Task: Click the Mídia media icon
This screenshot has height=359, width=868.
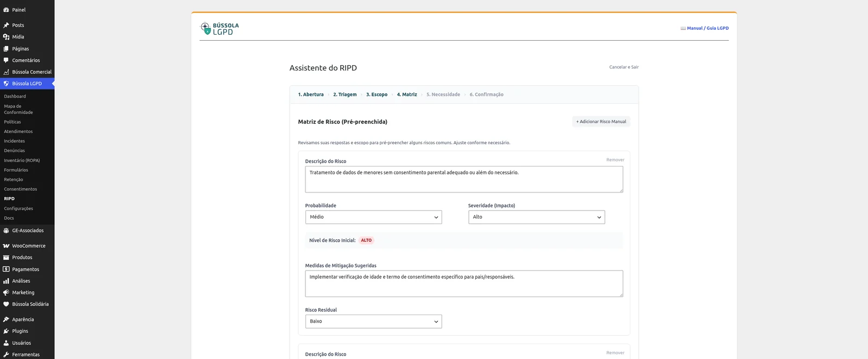Action: (6, 37)
